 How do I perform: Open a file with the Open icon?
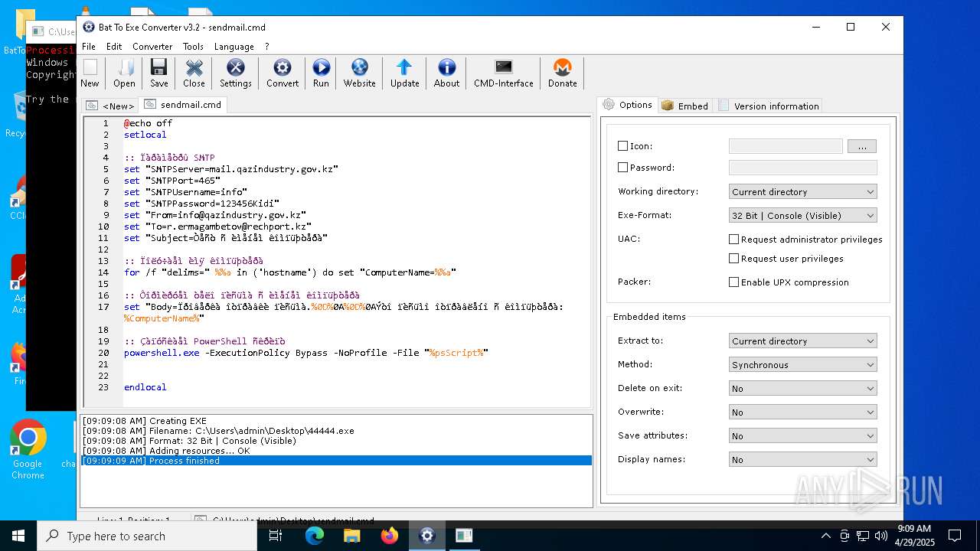pos(124,73)
